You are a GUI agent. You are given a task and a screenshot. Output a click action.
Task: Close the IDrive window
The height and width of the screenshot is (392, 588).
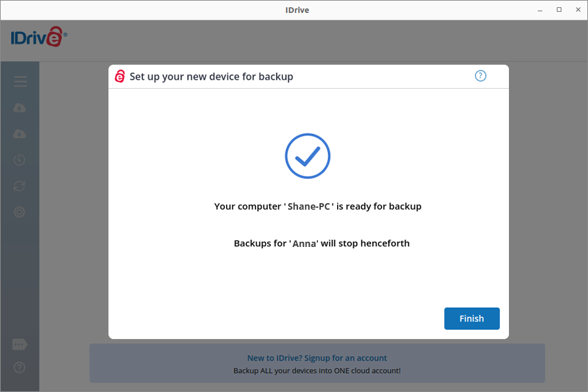(x=578, y=10)
